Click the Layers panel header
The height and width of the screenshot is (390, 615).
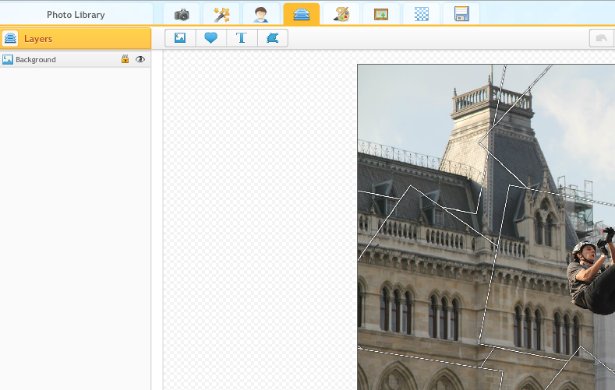pos(75,38)
